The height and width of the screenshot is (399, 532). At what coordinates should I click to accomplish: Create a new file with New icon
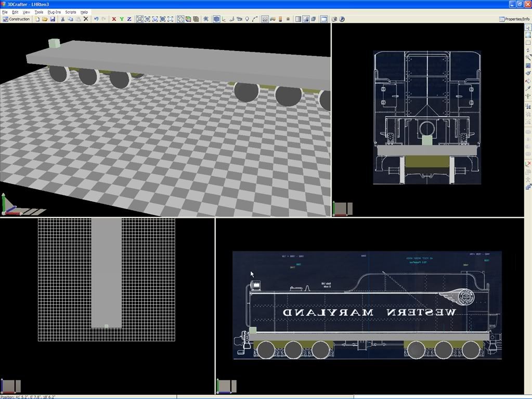click(x=37, y=19)
